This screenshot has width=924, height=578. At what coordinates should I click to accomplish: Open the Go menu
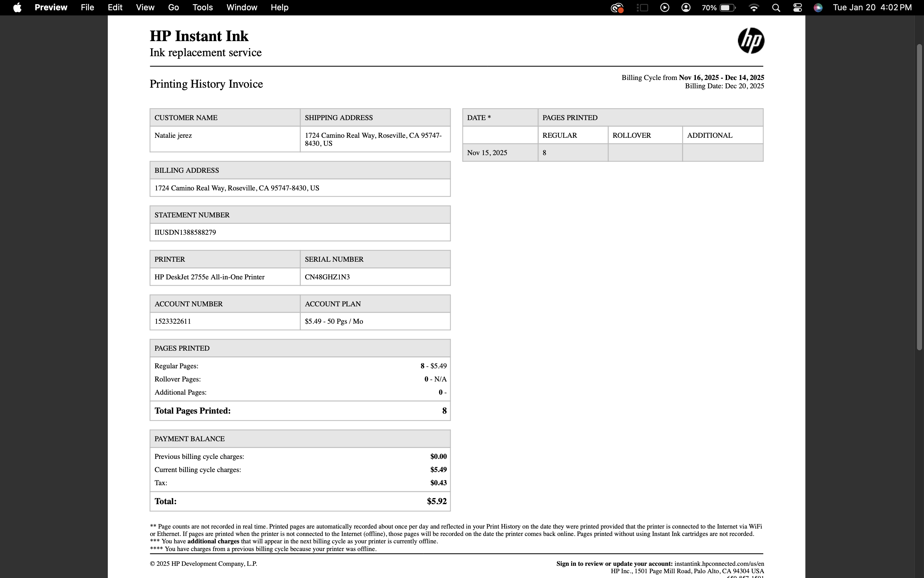pos(173,8)
